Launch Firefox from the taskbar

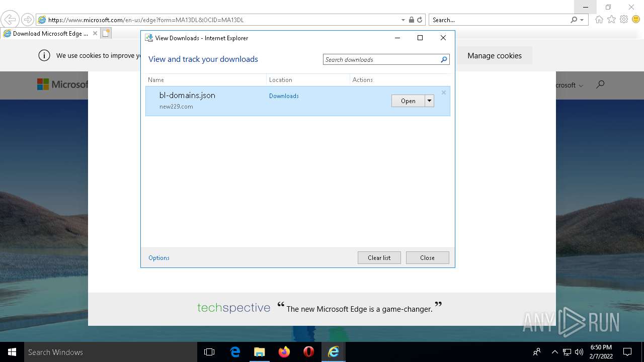tap(284, 352)
